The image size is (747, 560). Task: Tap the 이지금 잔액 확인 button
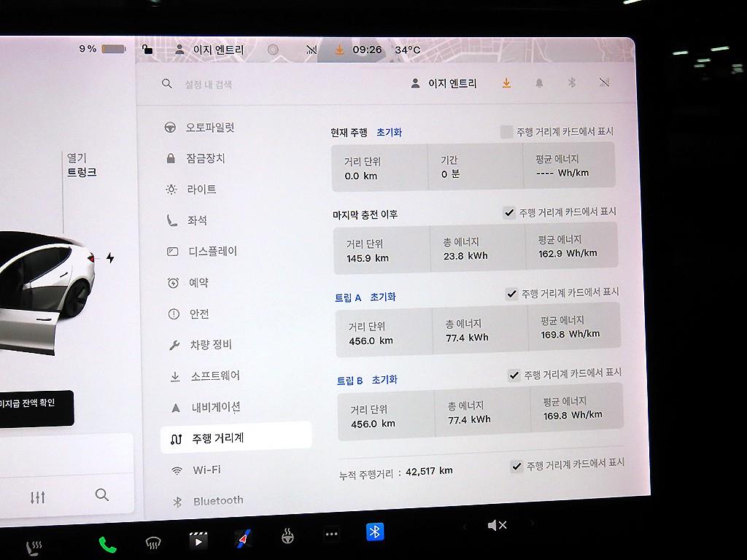tap(36, 408)
